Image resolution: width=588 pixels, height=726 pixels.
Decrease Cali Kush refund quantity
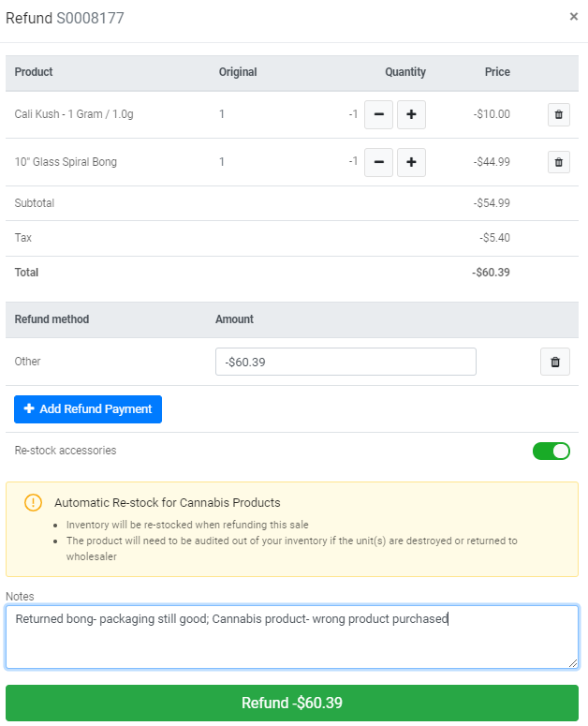point(378,114)
